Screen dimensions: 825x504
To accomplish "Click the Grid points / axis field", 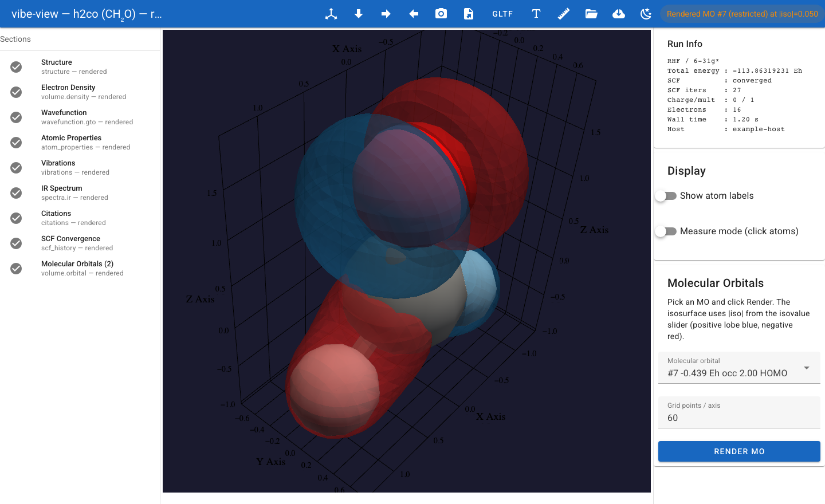I will pos(739,412).
